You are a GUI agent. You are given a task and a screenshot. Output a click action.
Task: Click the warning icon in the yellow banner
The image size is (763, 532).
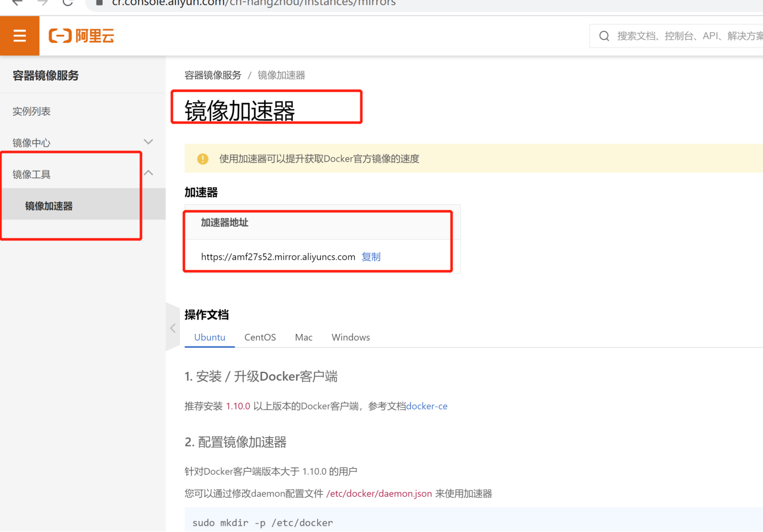click(x=202, y=158)
